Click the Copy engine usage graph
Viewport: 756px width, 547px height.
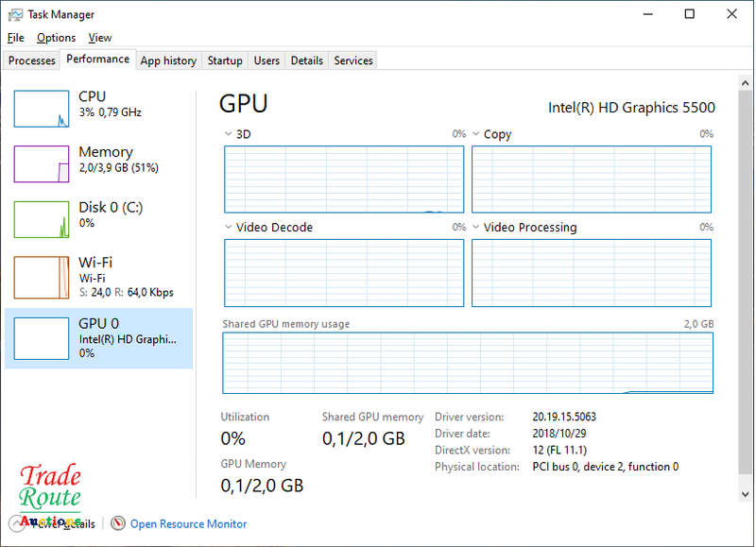tap(592, 179)
